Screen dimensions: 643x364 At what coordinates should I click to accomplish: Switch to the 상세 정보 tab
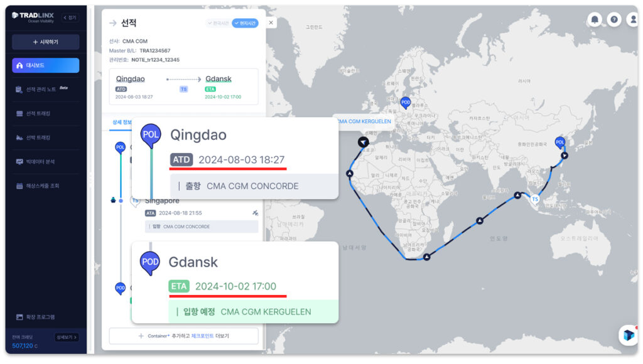tap(122, 122)
